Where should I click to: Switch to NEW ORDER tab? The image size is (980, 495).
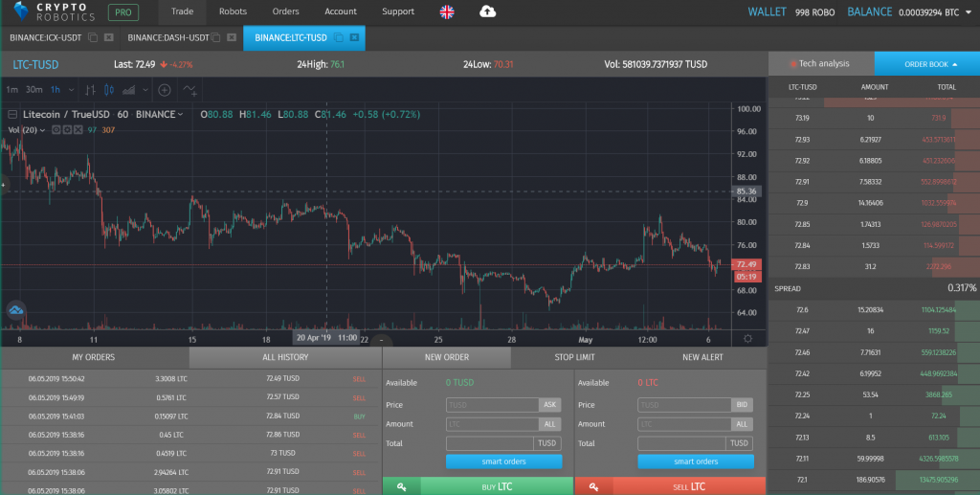pos(446,357)
